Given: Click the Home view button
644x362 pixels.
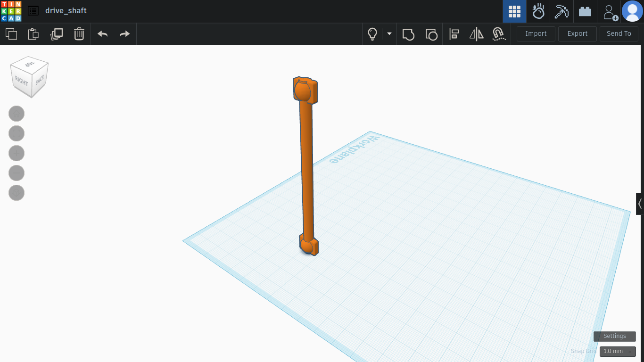Looking at the screenshot, I should point(17,114).
